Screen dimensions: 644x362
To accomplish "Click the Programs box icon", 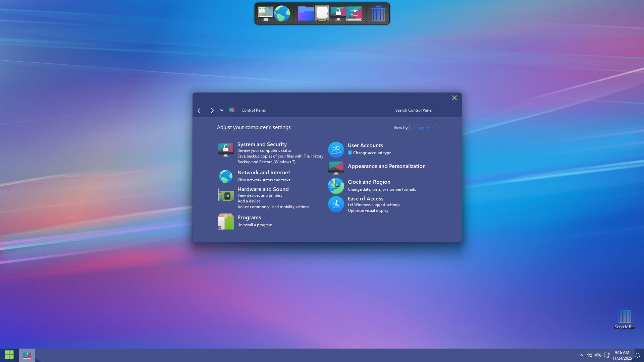I will pyautogui.click(x=225, y=222).
